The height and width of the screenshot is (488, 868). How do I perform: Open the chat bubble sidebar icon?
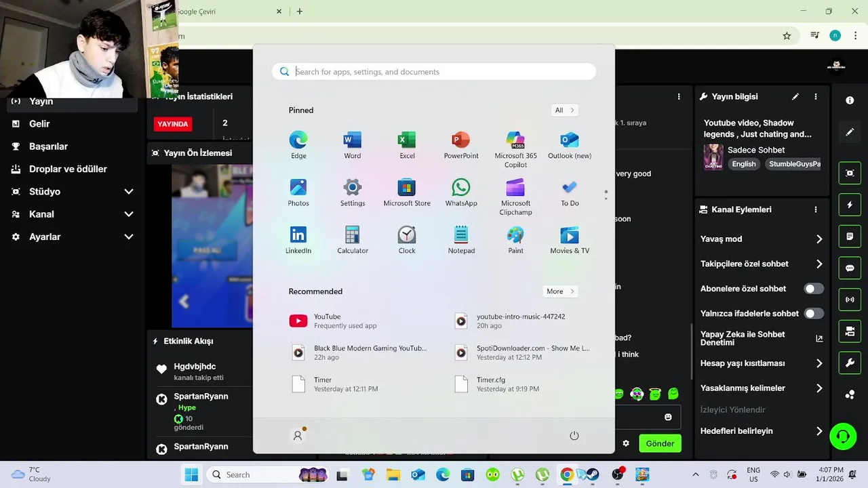click(850, 268)
